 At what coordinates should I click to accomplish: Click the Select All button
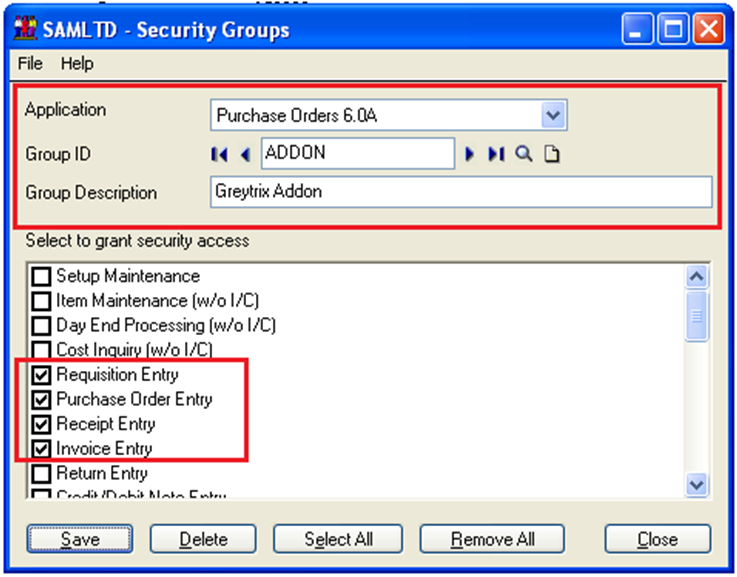click(338, 539)
